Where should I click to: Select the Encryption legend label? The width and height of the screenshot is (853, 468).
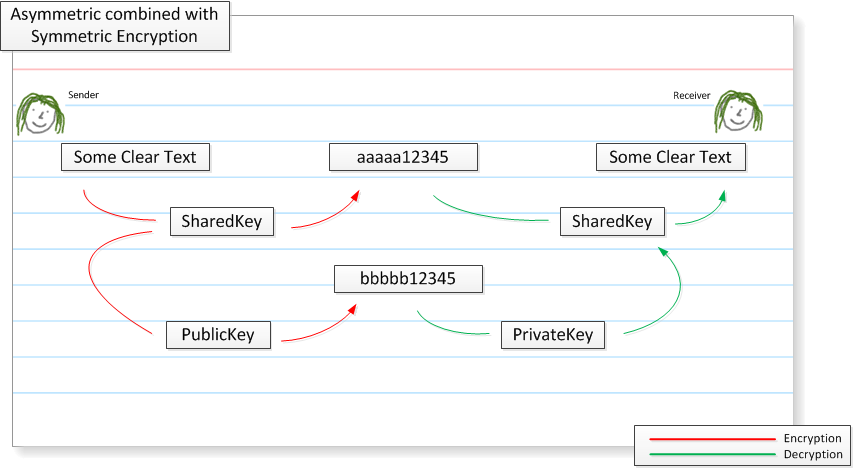pyautogui.click(x=812, y=439)
